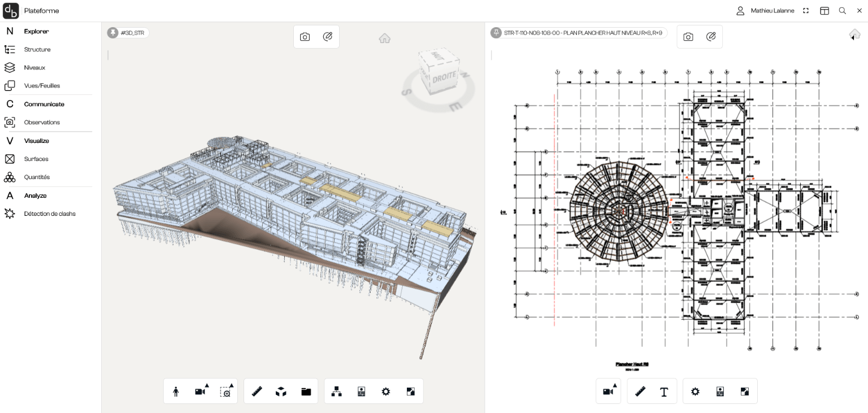Open the Plancher Haut R8 link on the plan
Viewport: 868px width, 413px height.
click(x=633, y=364)
